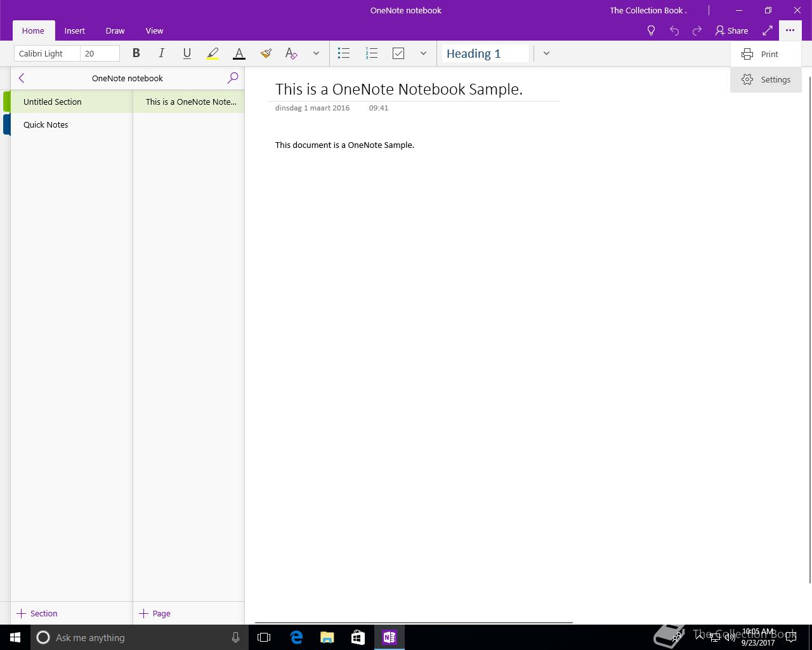Open page 'This is a OneNote Note...'
This screenshot has width=812, height=650.
(189, 102)
